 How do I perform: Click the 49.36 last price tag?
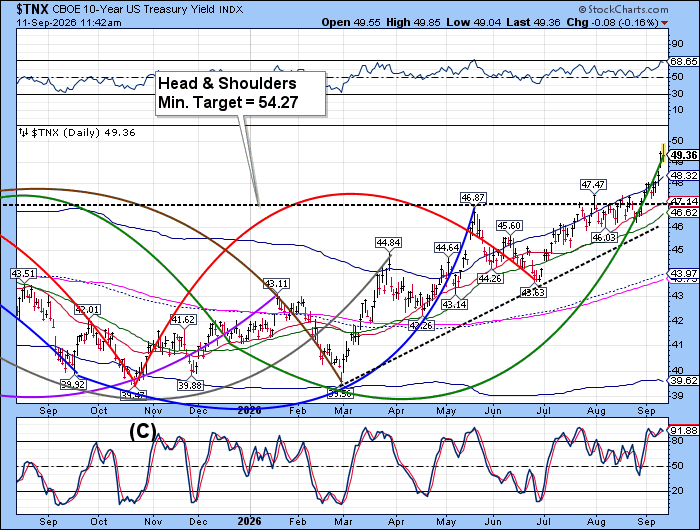(683, 155)
